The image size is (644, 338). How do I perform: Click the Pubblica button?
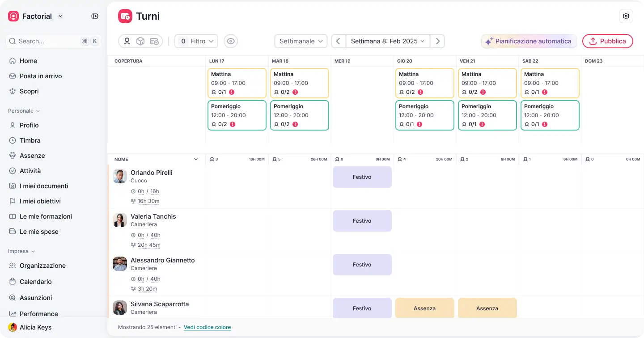tap(607, 41)
